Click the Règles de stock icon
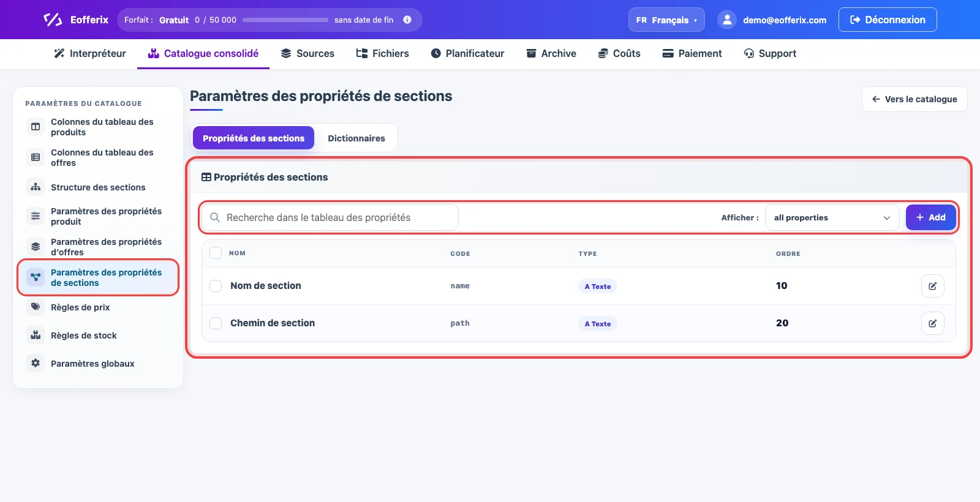 click(x=36, y=335)
